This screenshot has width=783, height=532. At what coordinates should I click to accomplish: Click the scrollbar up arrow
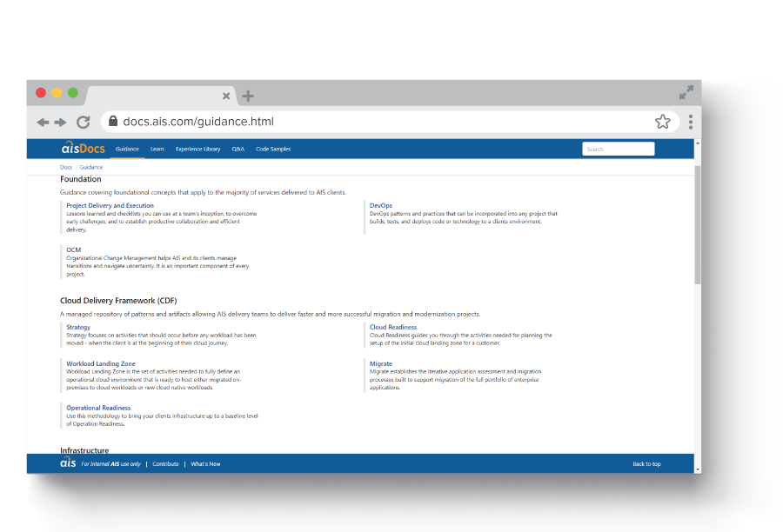click(x=698, y=143)
